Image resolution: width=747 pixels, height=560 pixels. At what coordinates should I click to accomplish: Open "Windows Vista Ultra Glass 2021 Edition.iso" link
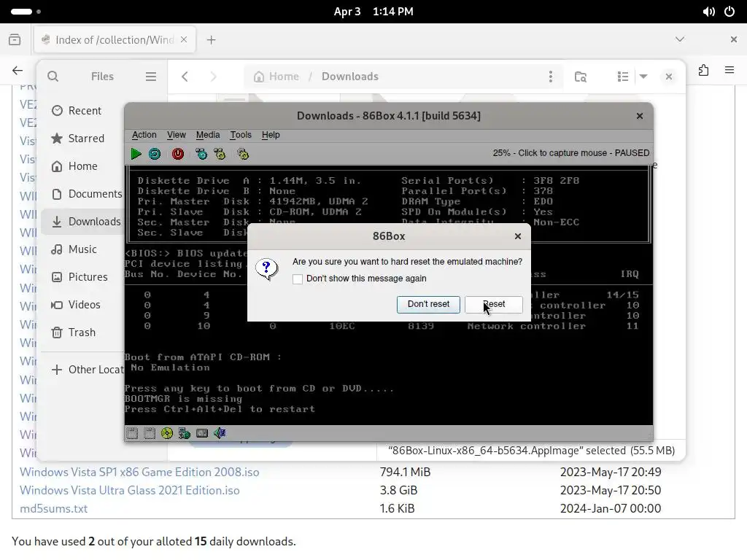[x=130, y=490]
